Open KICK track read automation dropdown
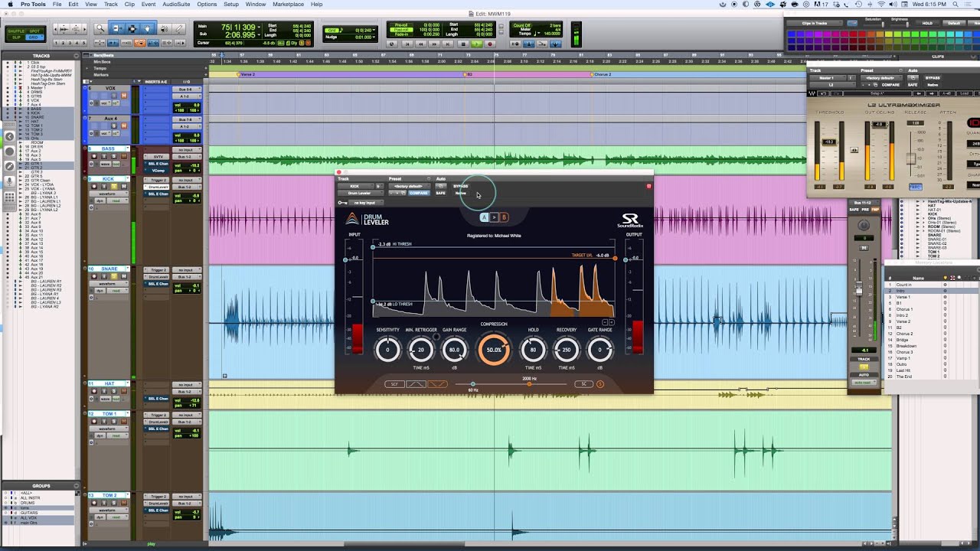Screen dimensions: 980x551 pyautogui.click(x=117, y=201)
